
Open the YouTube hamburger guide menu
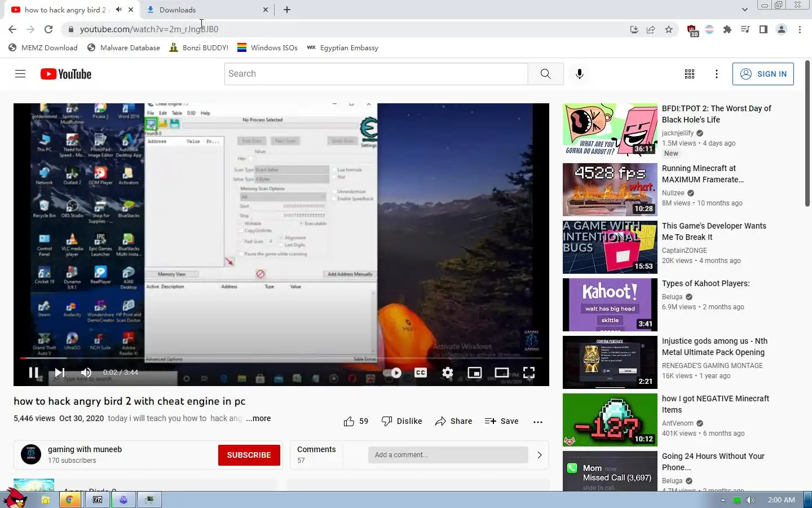pyautogui.click(x=20, y=74)
